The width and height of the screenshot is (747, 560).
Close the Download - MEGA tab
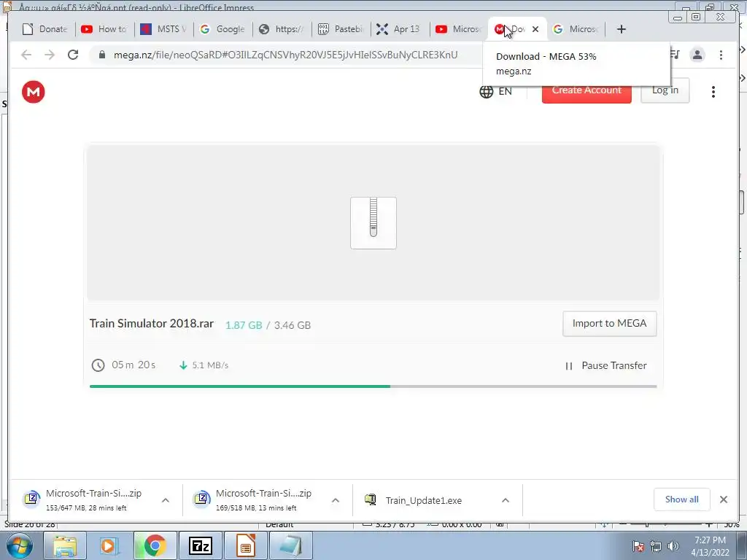click(x=535, y=29)
